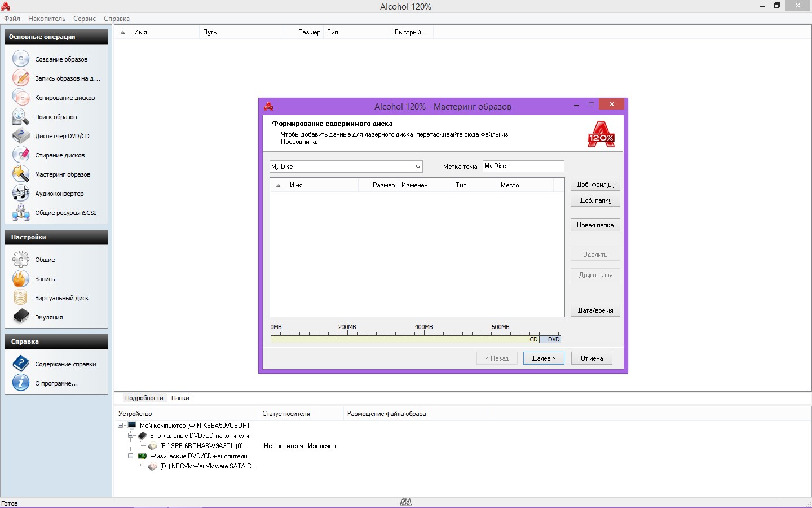The image size is (812, 508).
Task: Click the Виртуальный диск settings icon
Action: (21, 297)
